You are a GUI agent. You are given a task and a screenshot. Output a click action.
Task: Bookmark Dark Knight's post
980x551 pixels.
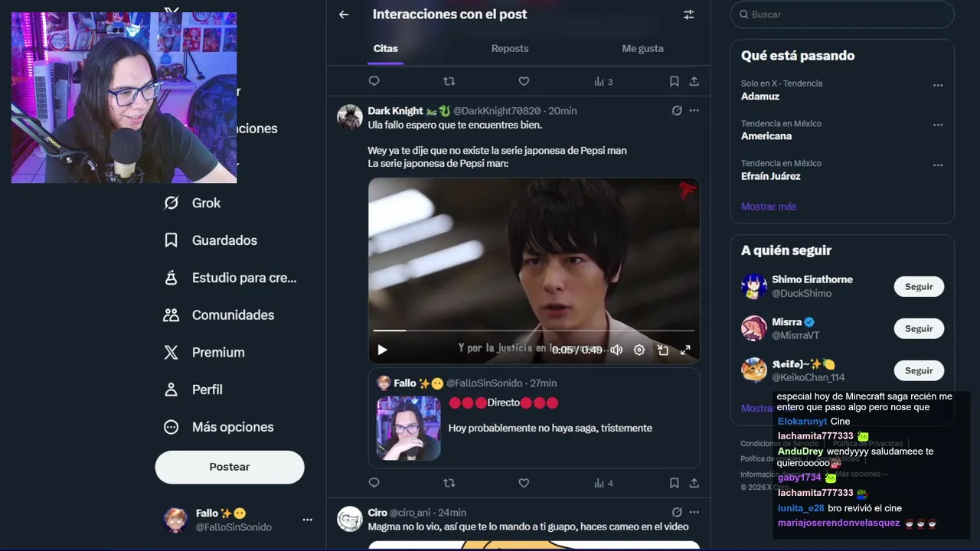(x=674, y=483)
